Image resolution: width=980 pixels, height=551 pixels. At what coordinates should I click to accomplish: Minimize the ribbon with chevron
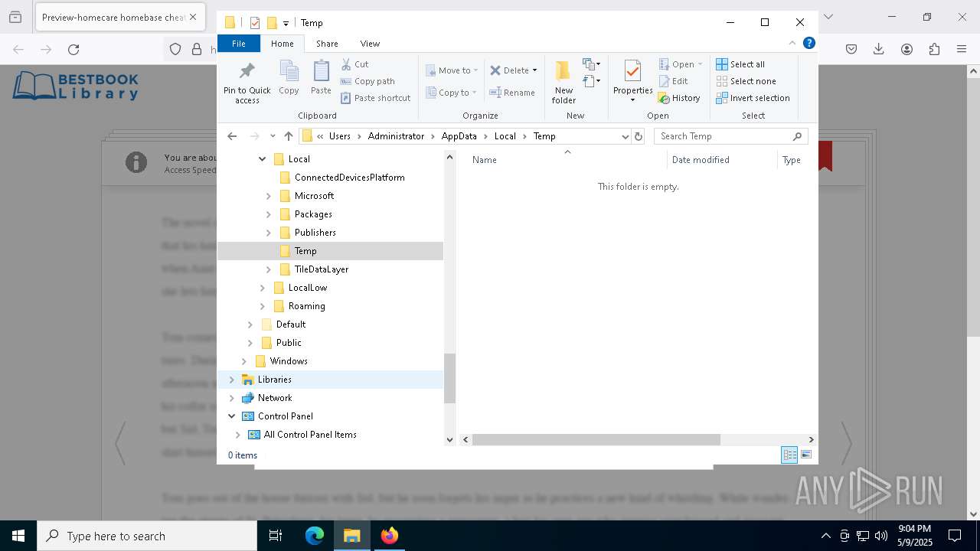(x=792, y=43)
